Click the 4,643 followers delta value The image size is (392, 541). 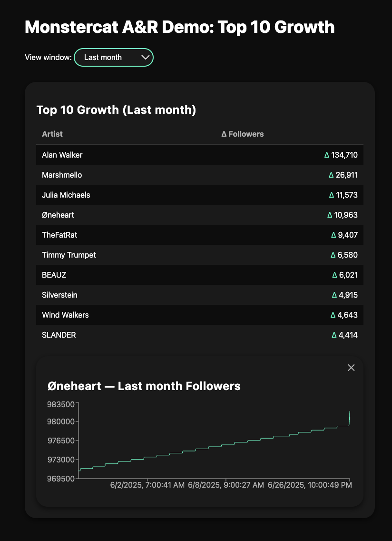[344, 315]
